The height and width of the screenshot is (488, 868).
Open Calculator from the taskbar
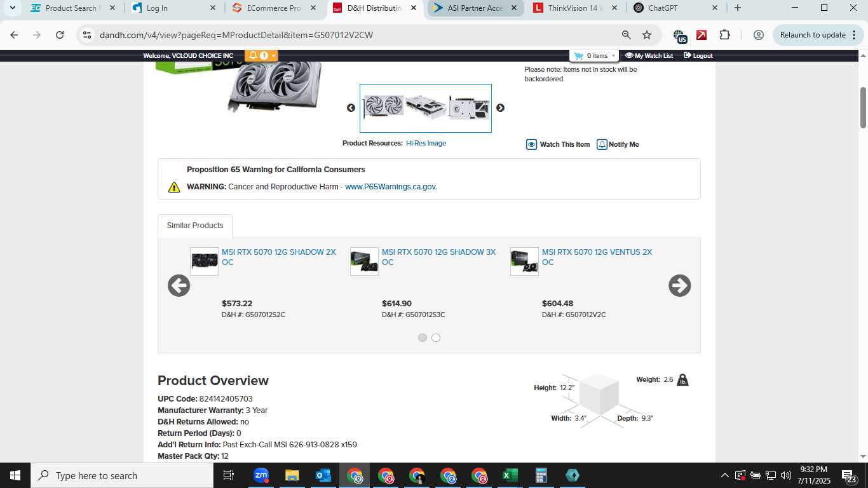541,475
